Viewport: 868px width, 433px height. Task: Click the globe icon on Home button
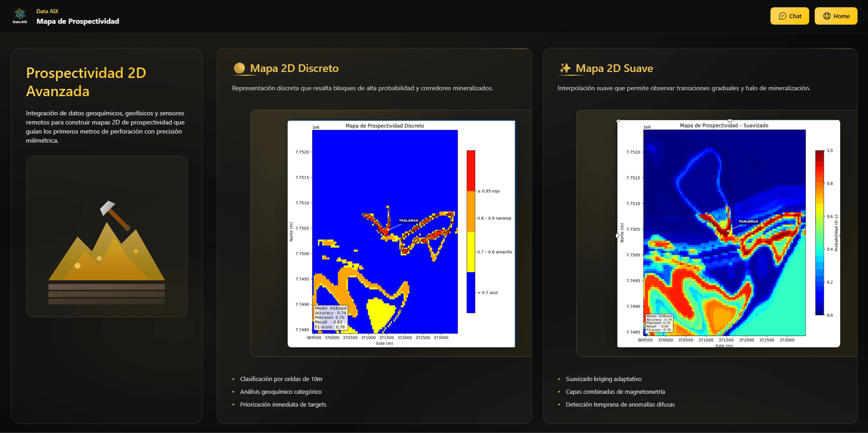pyautogui.click(x=827, y=15)
